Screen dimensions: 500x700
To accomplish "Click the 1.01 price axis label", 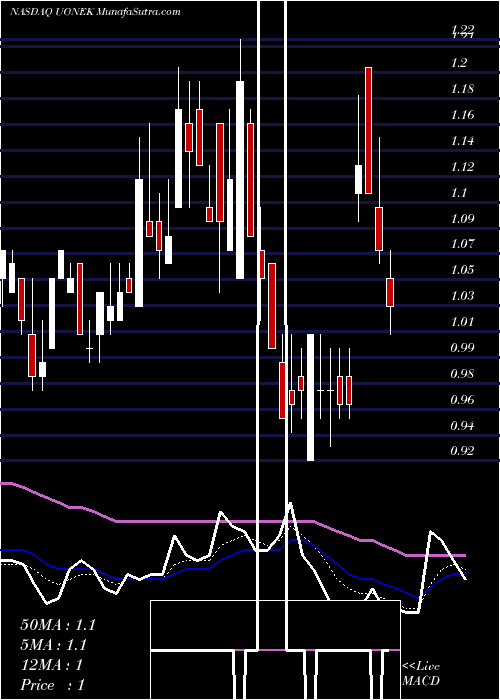I will [x=462, y=321].
